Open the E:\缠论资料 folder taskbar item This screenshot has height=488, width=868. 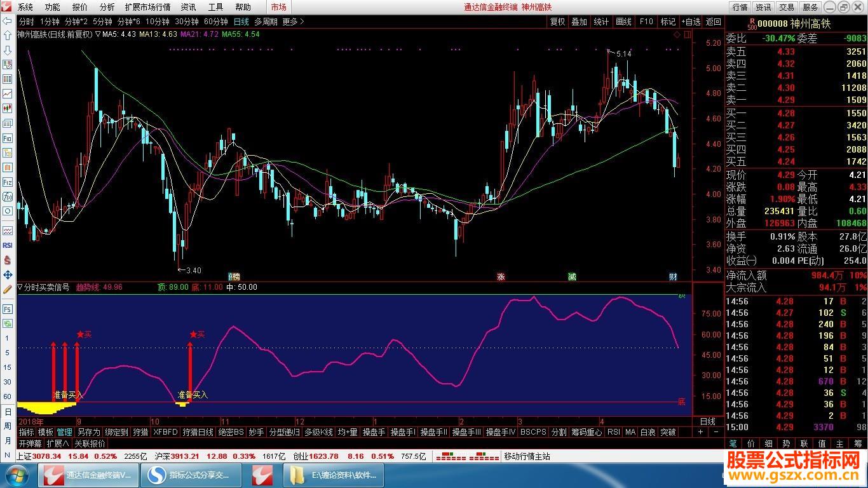[x=334, y=475]
